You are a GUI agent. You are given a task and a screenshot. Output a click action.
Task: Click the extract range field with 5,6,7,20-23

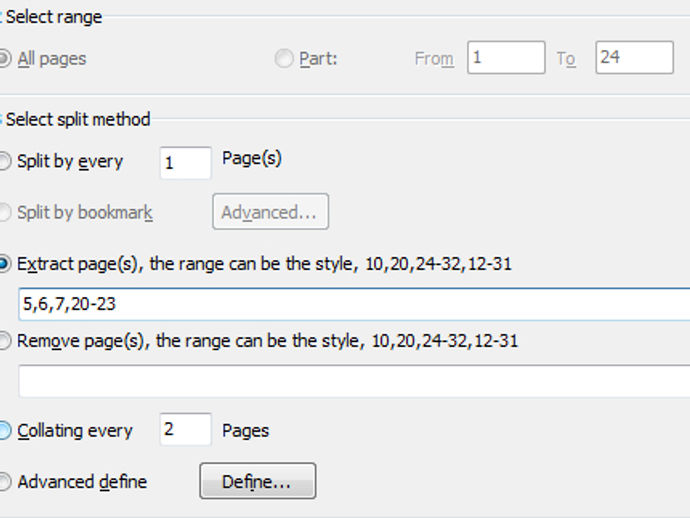354,304
